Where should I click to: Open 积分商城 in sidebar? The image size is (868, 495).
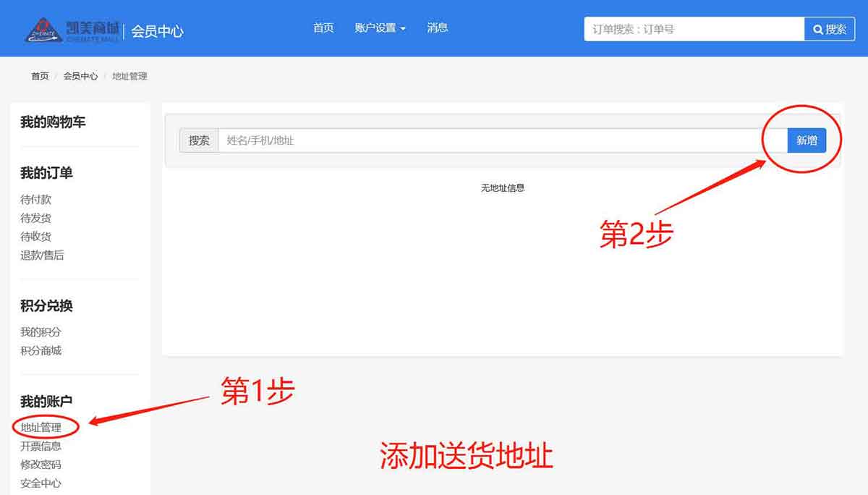coord(41,351)
